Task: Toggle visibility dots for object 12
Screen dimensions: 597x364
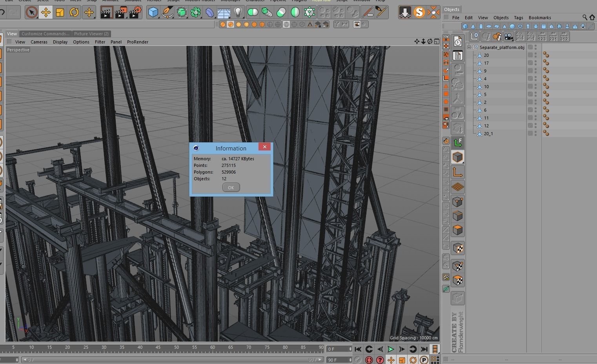Action: pyautogui.click(x=535, y=126)
